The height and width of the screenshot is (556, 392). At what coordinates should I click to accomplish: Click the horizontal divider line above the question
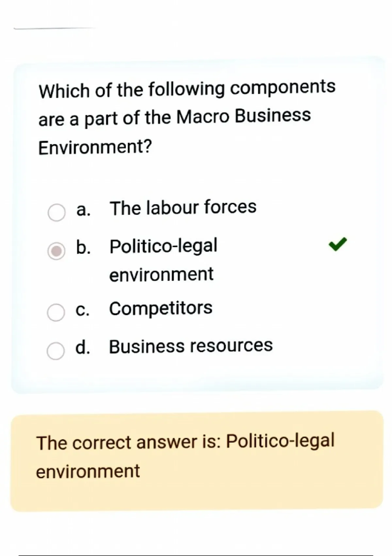pyautogui.click(x=54, y=28)
